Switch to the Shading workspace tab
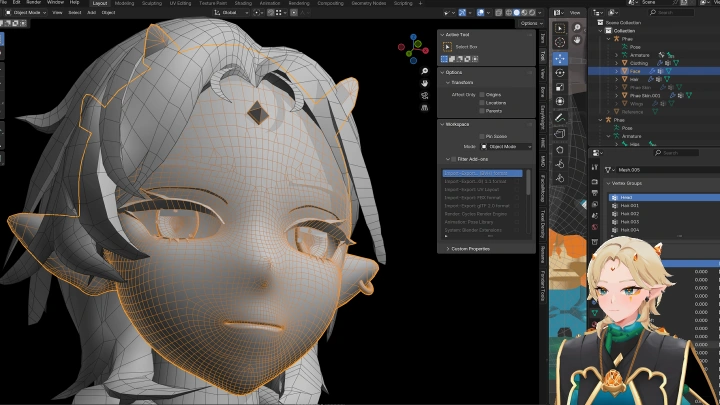 [x=243, y=3]
